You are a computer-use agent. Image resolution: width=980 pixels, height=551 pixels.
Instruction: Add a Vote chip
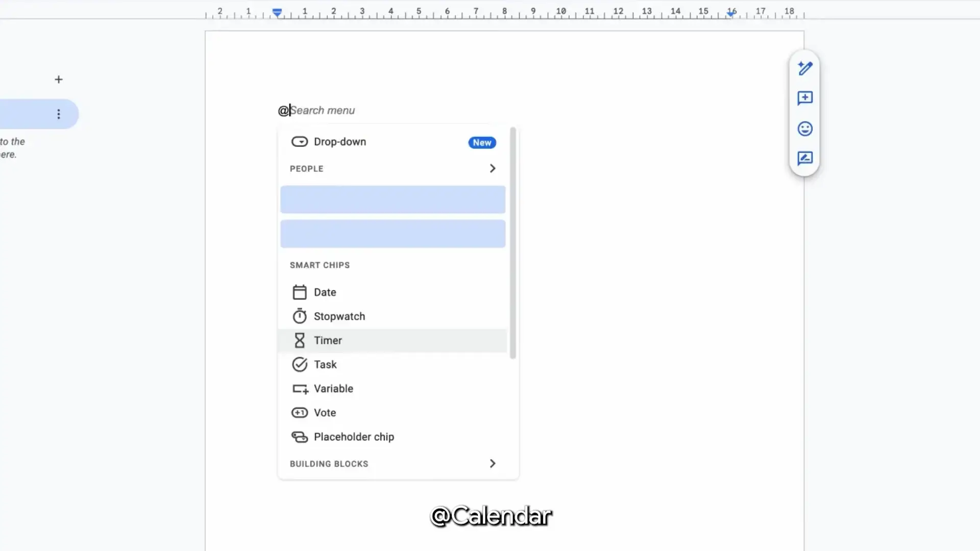click(x=325, y=413)
